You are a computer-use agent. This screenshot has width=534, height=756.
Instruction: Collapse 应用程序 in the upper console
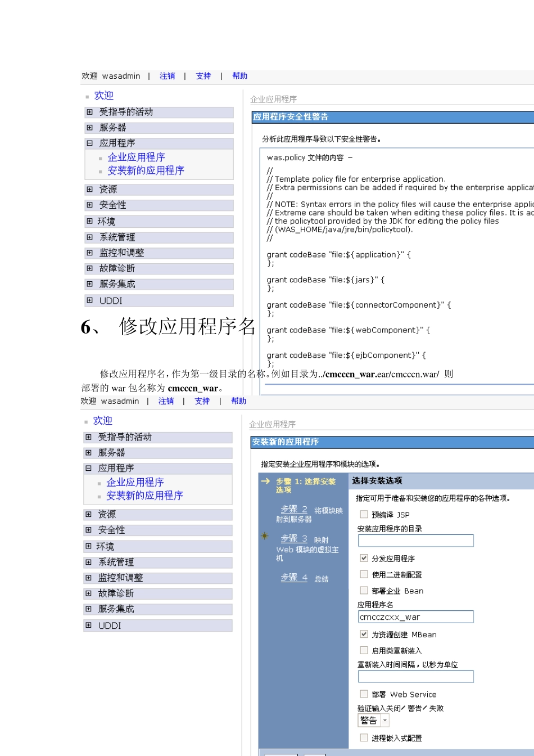90,143
